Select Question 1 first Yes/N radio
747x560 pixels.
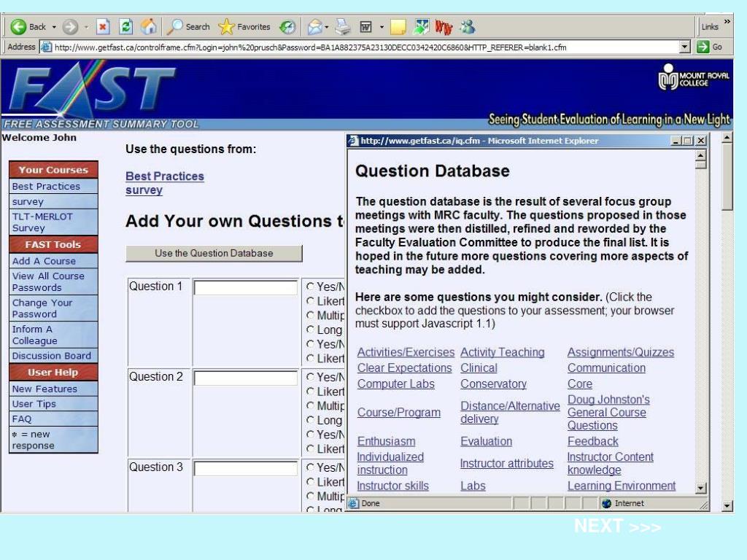click(x=310, y=286)
